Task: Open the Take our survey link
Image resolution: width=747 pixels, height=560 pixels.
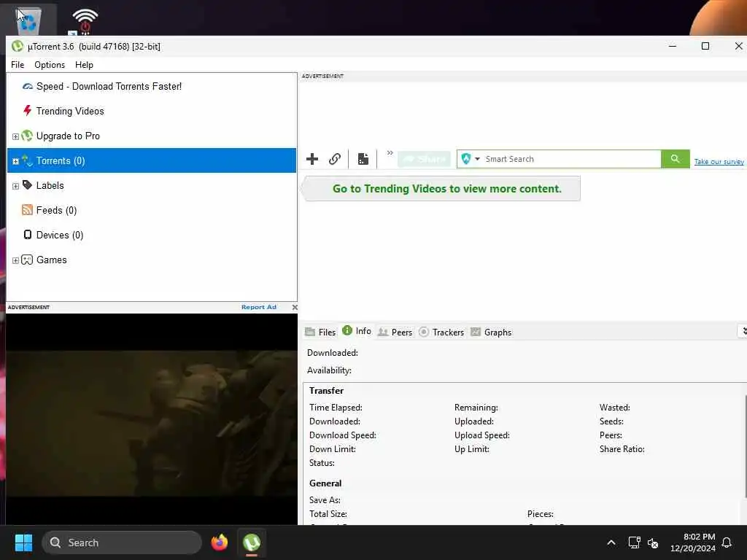Action: 719,162
